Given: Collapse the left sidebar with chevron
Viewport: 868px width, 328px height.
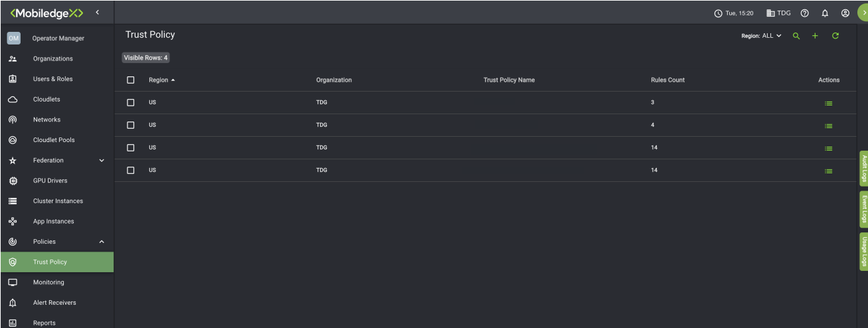Looking at the screenshot, I should pyautogui.click(x=98, y=13).
